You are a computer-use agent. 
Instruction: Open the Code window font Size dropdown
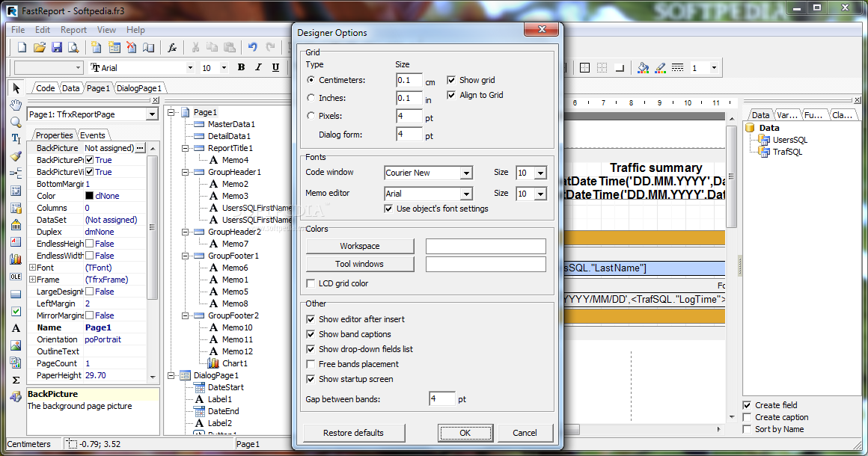click(x=541, y=173)
